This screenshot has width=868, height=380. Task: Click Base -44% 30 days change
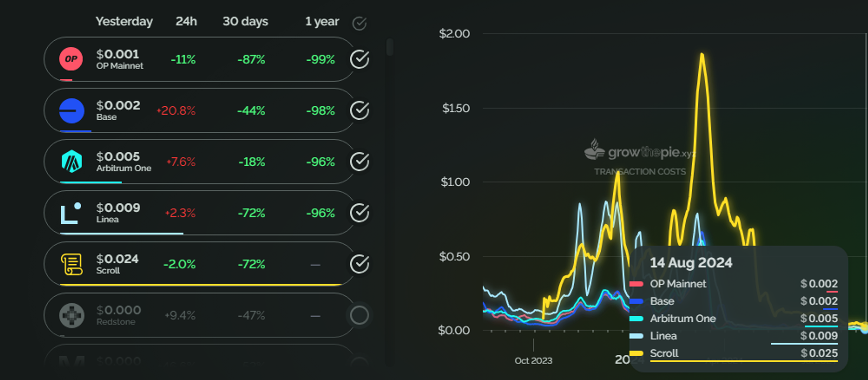pos(251,111)
